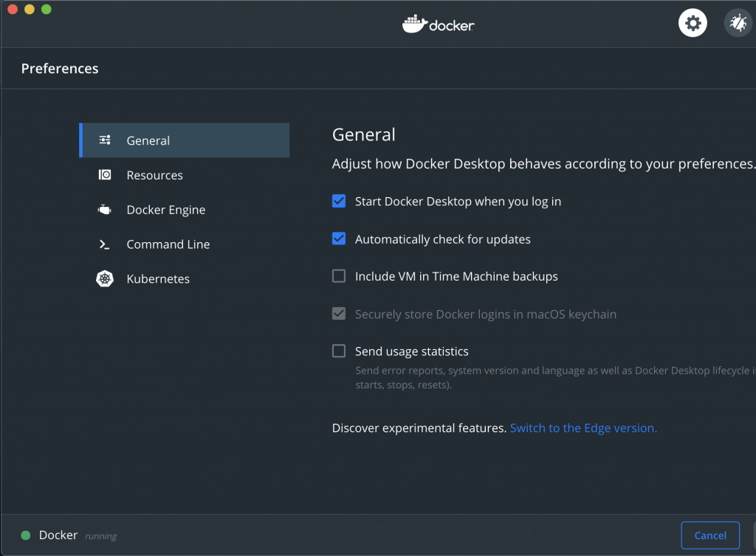The image size is (756, 556).
Task: Open settings via the gear icon
Action: click(693, 23)
